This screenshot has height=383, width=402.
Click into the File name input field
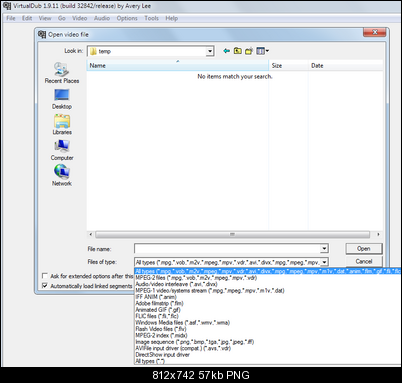tap(228, 248)
